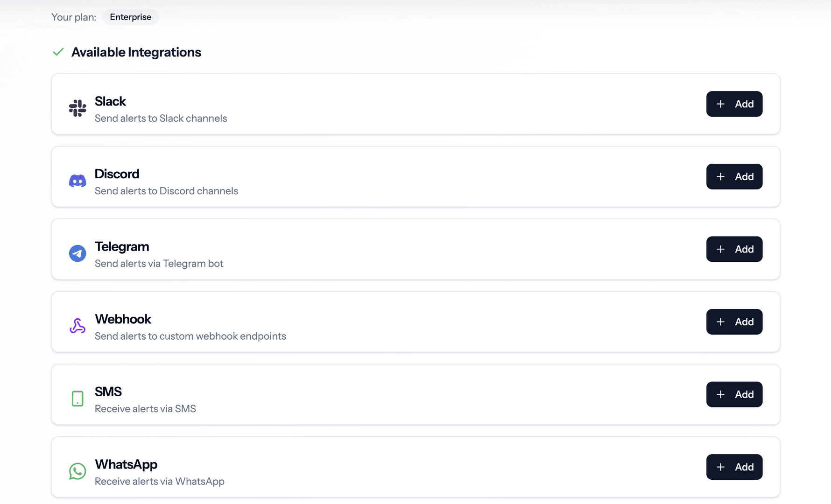Click the Discord logo icon
Image resolution: width=831 pixels, height=504 pixels.
click(x=77, y=181)
